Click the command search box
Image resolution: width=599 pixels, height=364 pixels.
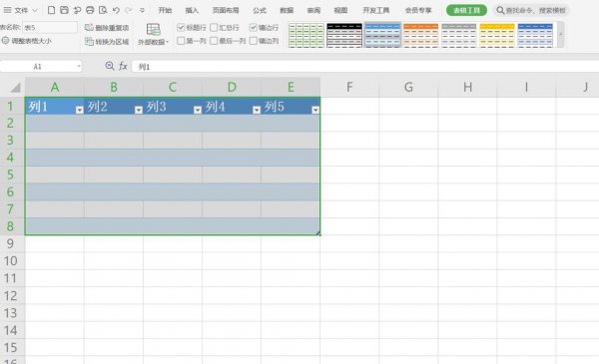(532, 10)
